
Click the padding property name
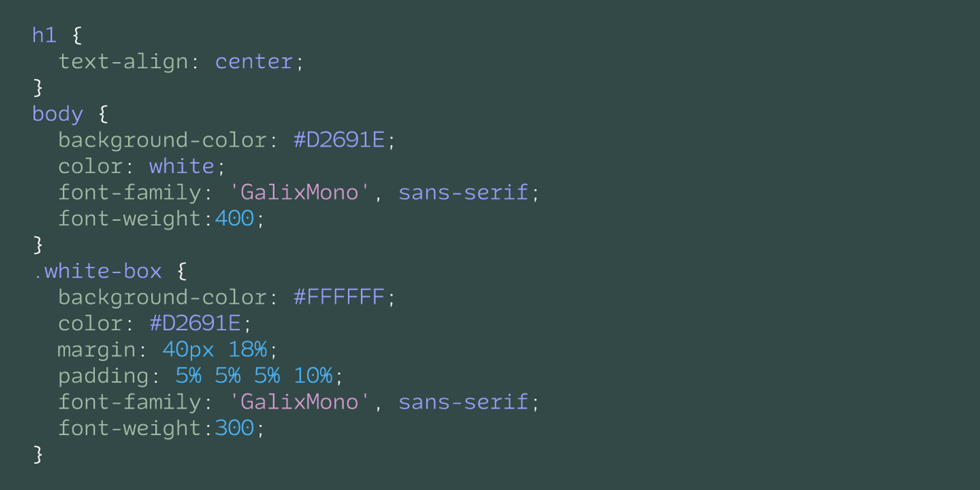click(103, 376)
